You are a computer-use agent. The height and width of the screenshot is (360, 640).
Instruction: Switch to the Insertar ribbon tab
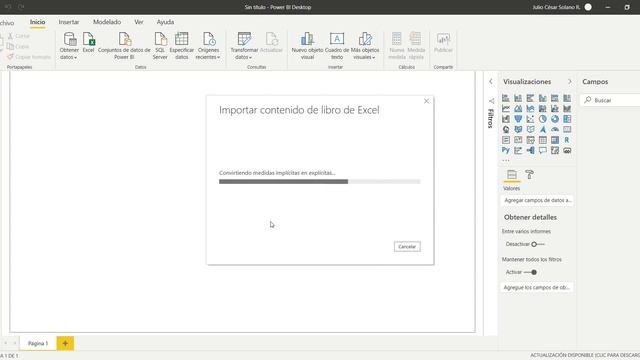pyautogui.click(x=69, y=22)
